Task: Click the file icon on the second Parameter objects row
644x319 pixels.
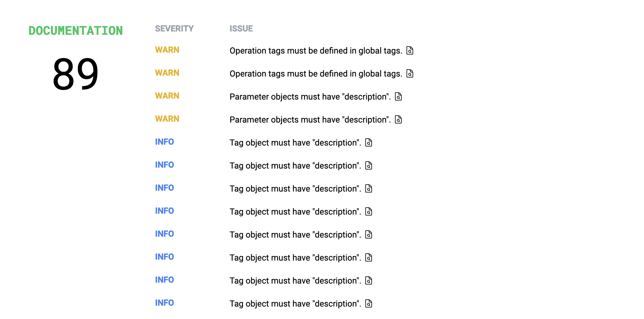Action: [x=398, y=120]
